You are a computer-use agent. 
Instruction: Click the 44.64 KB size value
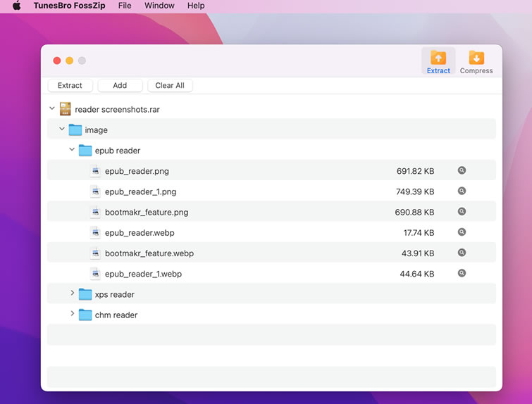coord(417,274)
